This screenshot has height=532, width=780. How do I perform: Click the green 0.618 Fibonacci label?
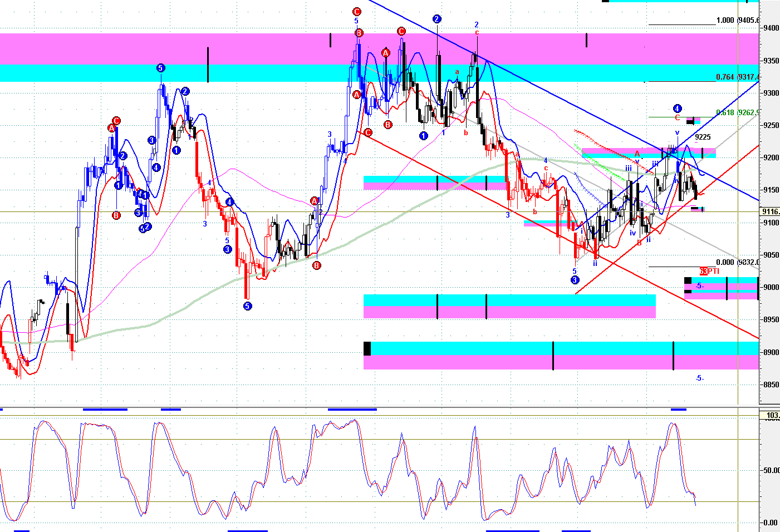tap(725, 112)
